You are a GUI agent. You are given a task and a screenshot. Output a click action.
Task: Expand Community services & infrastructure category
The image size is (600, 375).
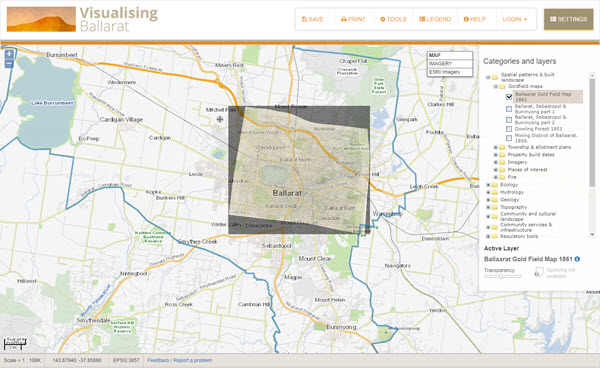[x=488, y=227]
